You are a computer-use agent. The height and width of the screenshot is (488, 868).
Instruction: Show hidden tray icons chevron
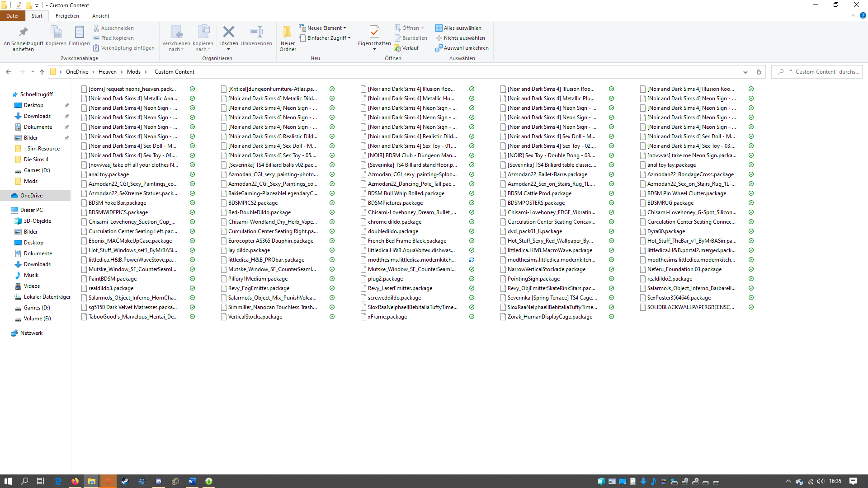coord(788,481)
